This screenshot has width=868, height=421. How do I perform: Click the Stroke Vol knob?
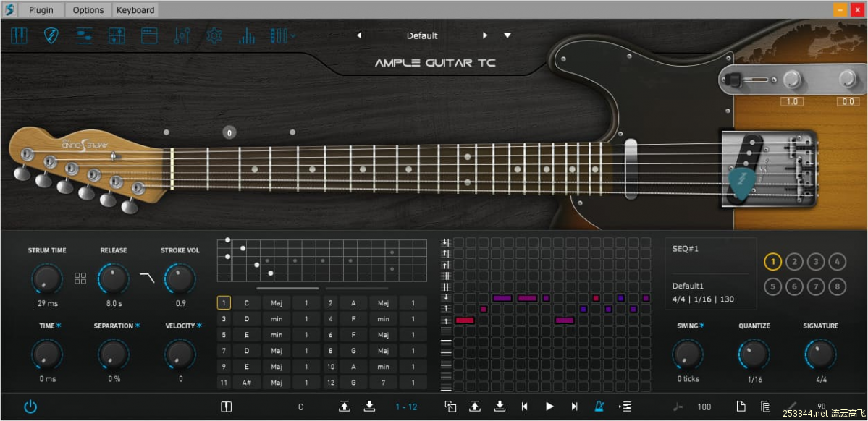pyautogui.click(x=180, y=278)
